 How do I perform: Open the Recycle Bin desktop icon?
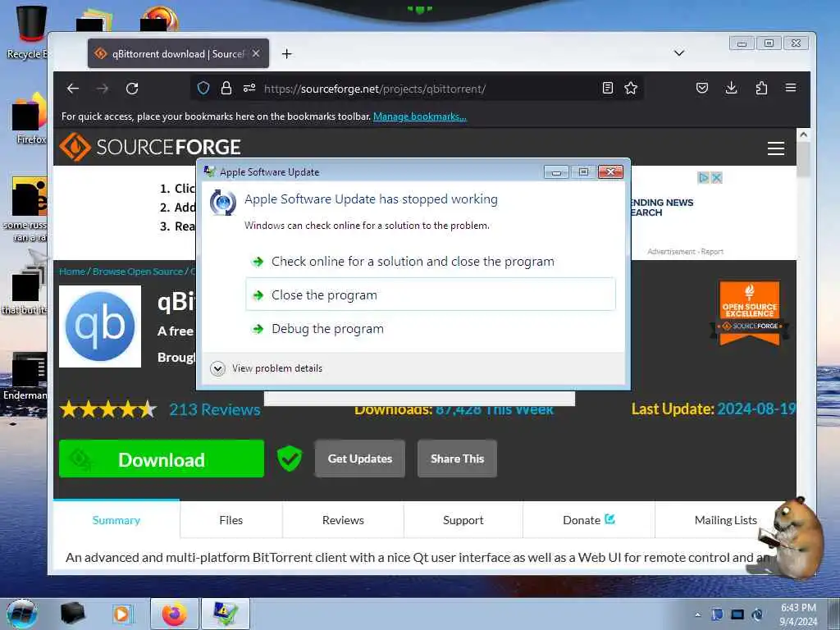click(30, 32)
